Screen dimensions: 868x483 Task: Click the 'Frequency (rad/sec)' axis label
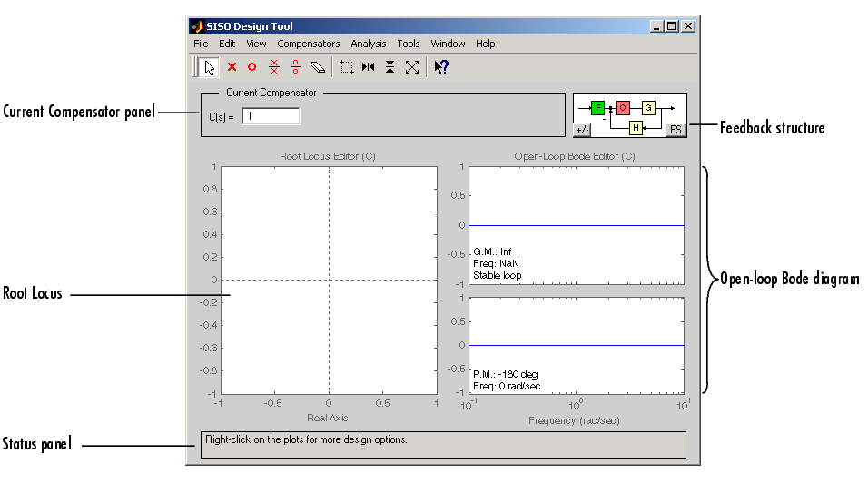click(574, 420)
